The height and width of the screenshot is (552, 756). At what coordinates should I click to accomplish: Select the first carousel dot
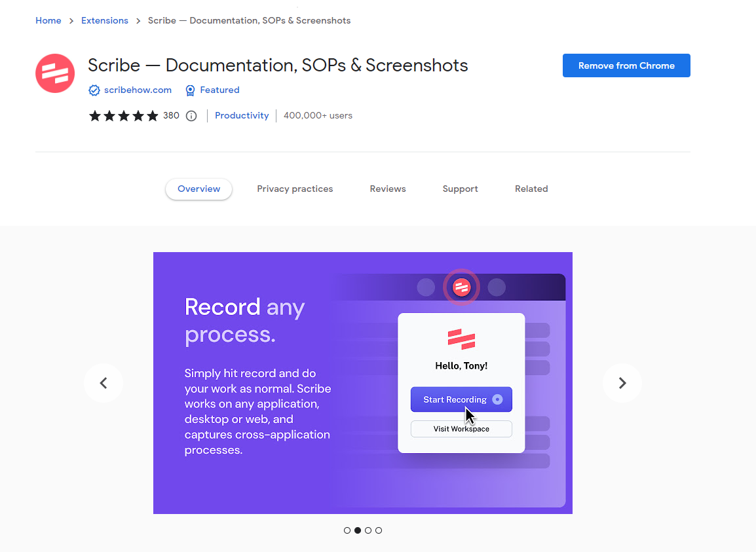347,530
